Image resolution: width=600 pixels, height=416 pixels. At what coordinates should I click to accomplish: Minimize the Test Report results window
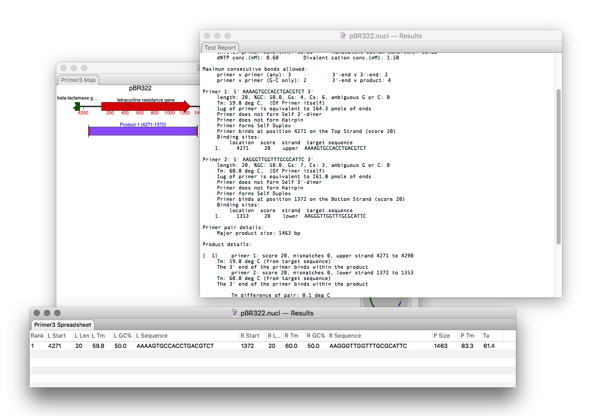tap(219, 36)
